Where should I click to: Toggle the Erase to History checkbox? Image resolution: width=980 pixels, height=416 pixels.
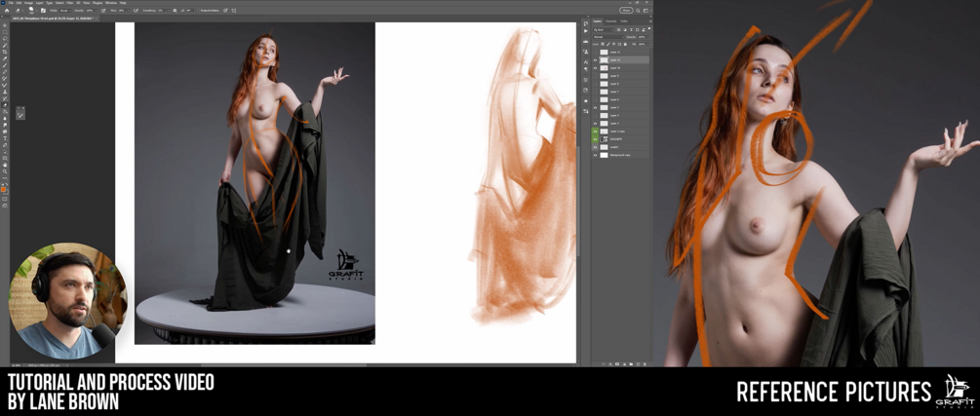[199, 11]
